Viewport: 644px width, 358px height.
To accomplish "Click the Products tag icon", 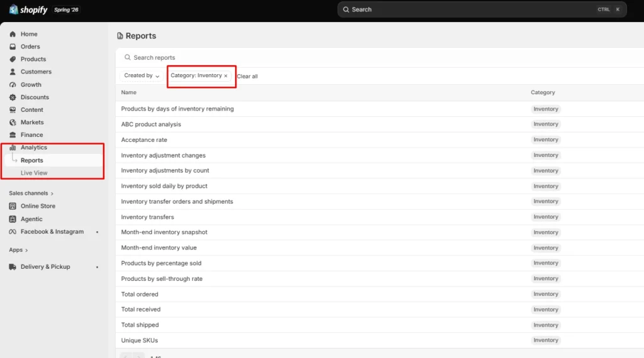I will click(x=13, y=59).
